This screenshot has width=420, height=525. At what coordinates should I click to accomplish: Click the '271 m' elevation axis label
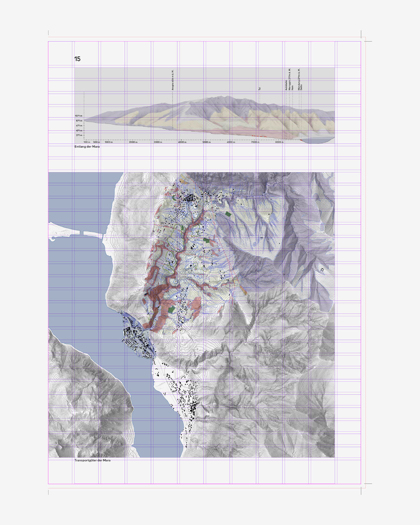pos(79,136)
